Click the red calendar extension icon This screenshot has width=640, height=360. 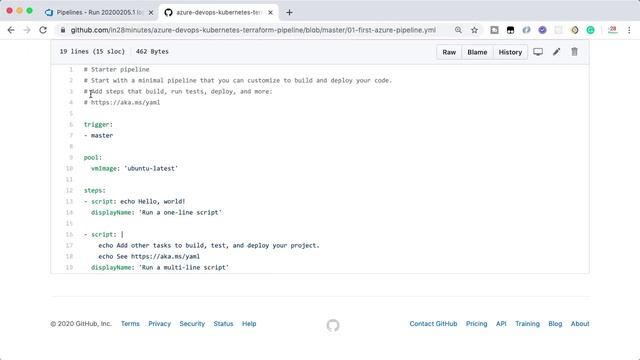click(612, 30)
